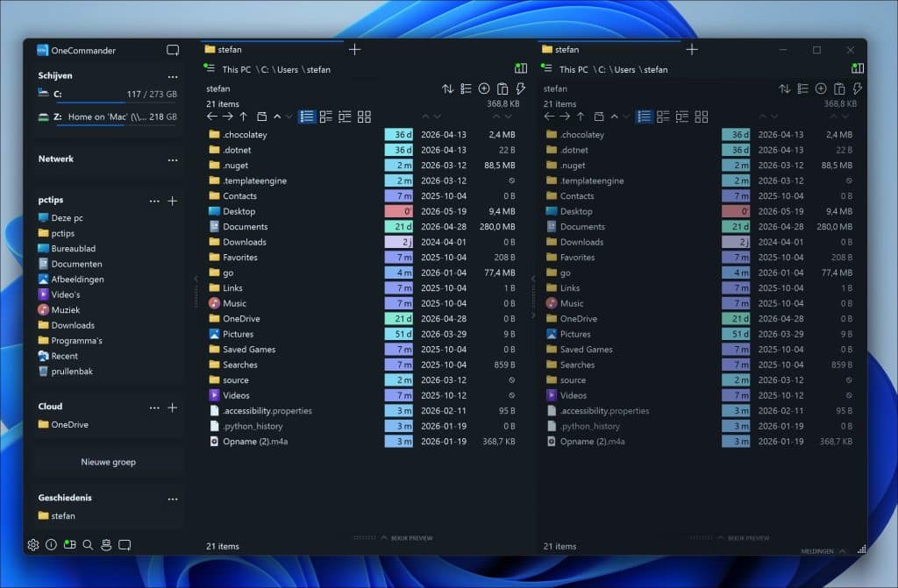
Task: Click the red age badge on left pane Desktop
Action: pyautogui.click(x=399, y=211)
